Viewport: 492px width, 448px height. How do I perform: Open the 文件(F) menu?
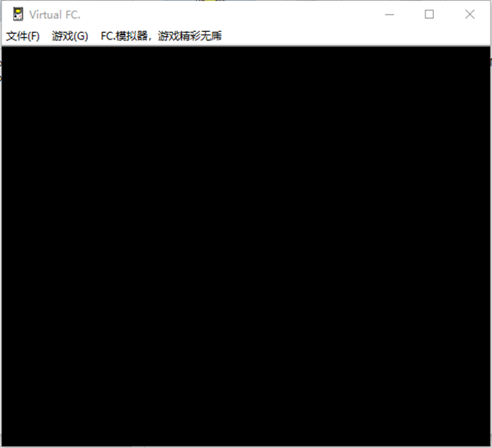pyautogui.click(x=23, y=36)
